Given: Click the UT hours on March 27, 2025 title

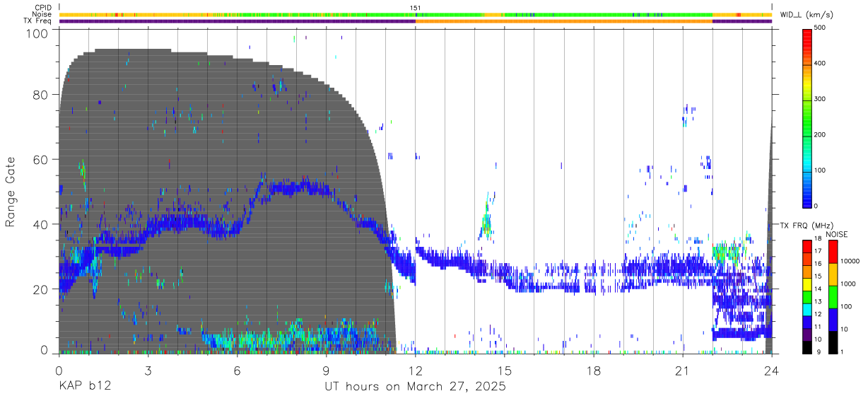Looking at the screenshot, I should tap(416, 387).
